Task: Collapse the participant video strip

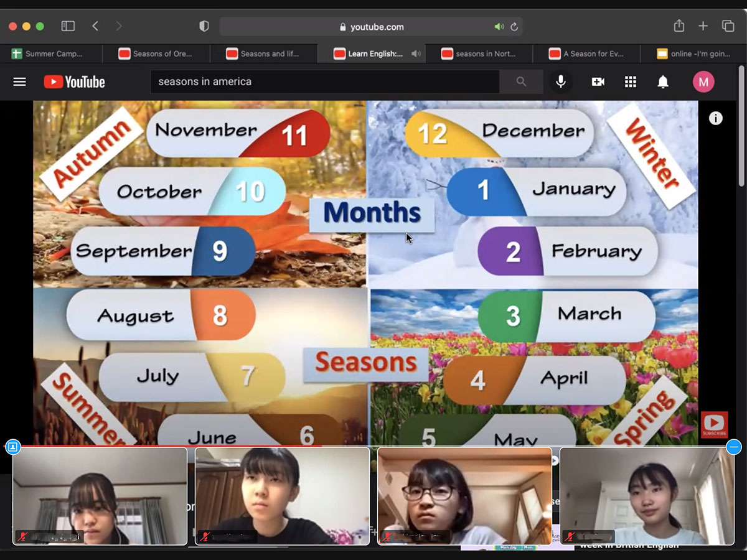Action: [x=734, y=447]
